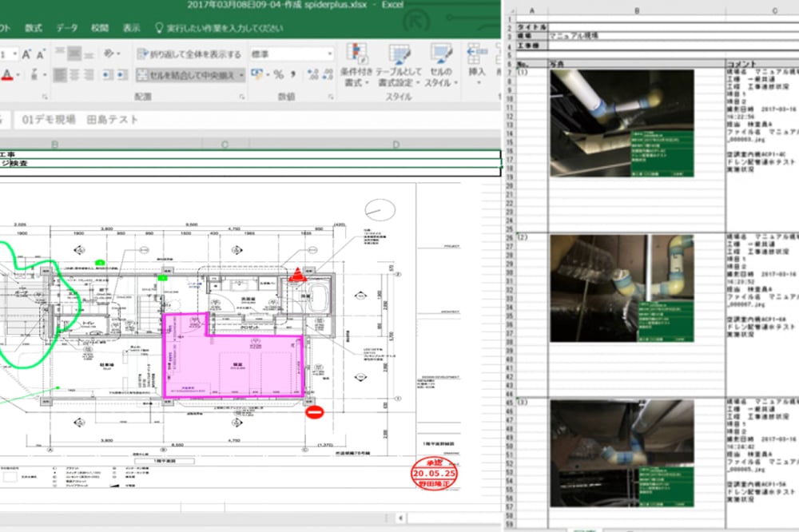Expand the merge cells dropdown arrow
The image size is (799, 532).
tap(241, 75)
